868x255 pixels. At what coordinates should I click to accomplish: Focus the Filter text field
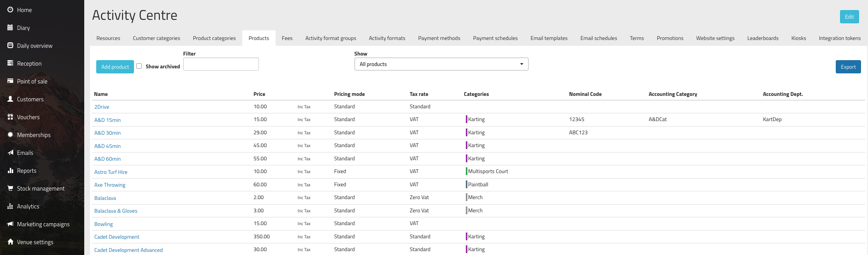[221, 64]
